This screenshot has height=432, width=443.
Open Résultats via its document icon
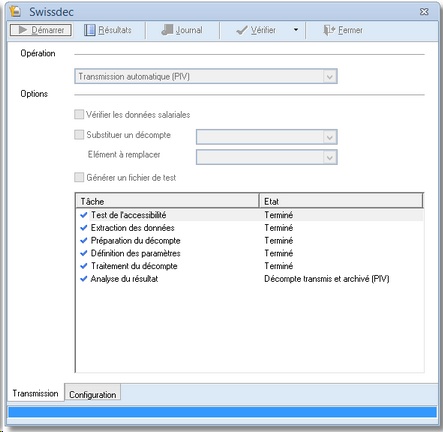tap(89, 30)
